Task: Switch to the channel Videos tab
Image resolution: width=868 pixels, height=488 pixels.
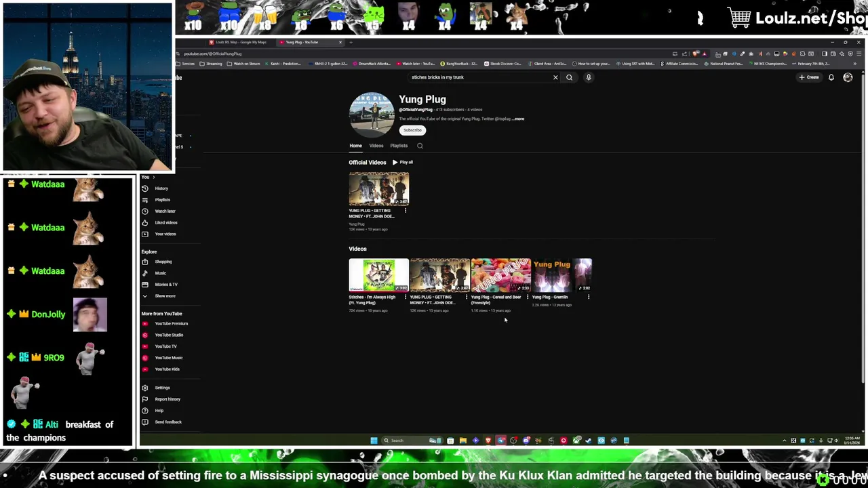Action: [x=376, y=146]
